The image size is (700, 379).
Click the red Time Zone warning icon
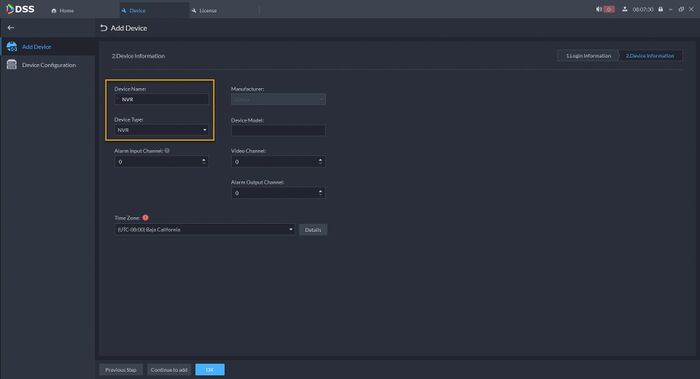146,218
